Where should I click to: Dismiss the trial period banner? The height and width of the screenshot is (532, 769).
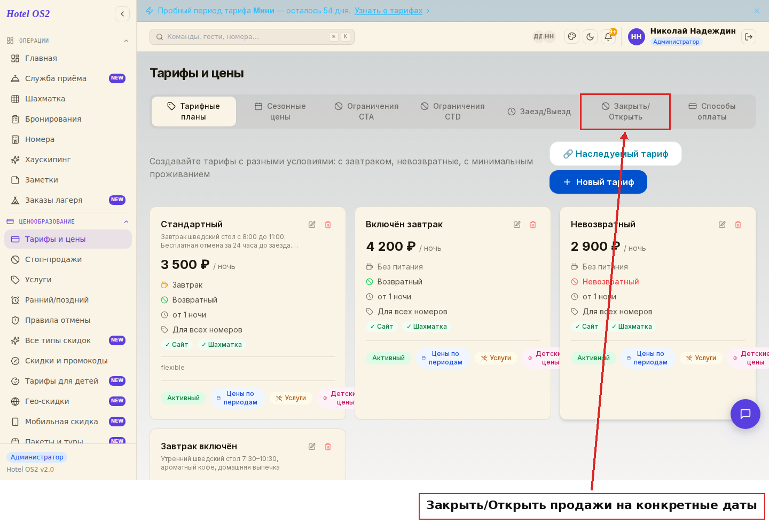[757, 11]
